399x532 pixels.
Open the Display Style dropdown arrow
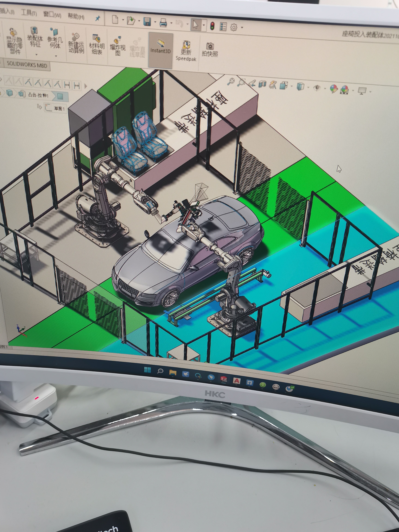[308, 87]
